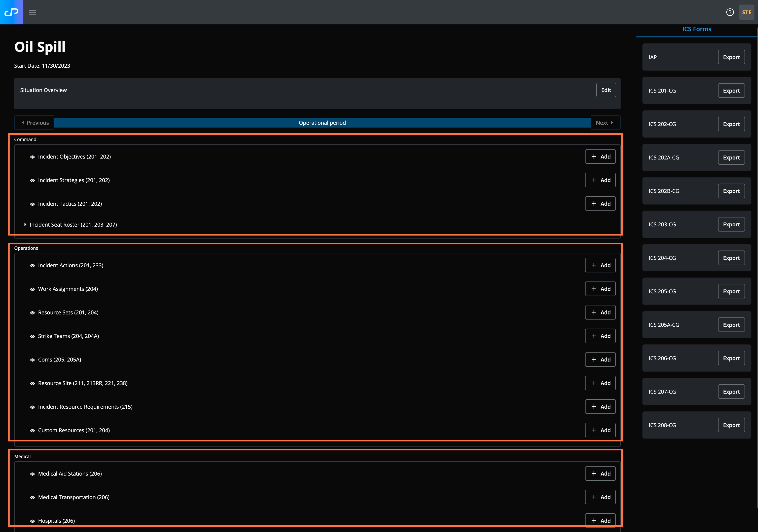The width and height of the screenshot is (758, 532).
Task: Go to Previous operational period
Action: (x=34, y=123)
